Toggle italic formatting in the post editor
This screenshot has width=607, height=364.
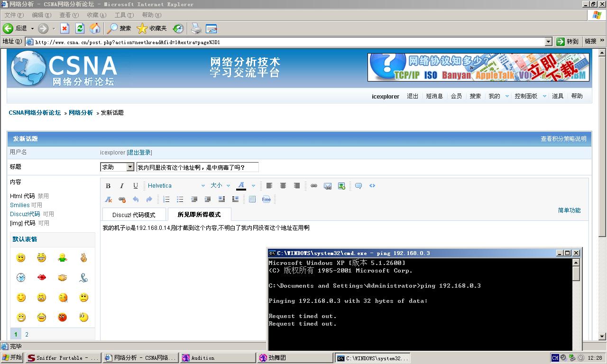[x=122, y=186]
